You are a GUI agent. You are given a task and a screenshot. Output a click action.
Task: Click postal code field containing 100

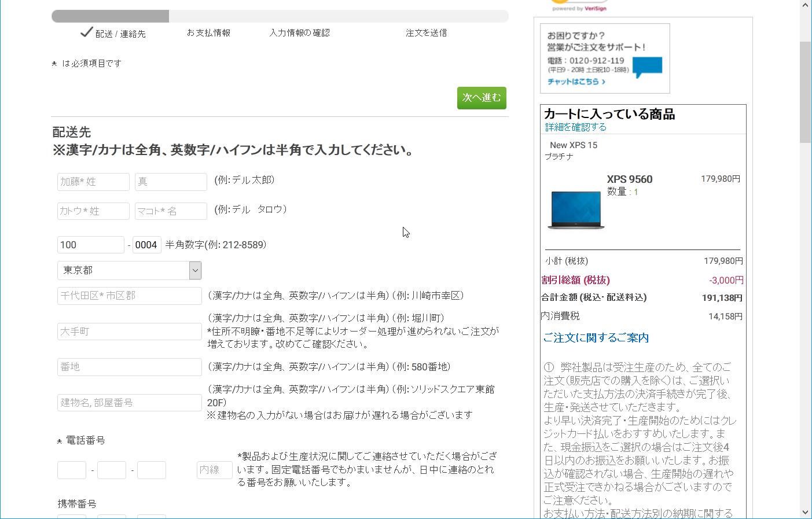point(91,245)
